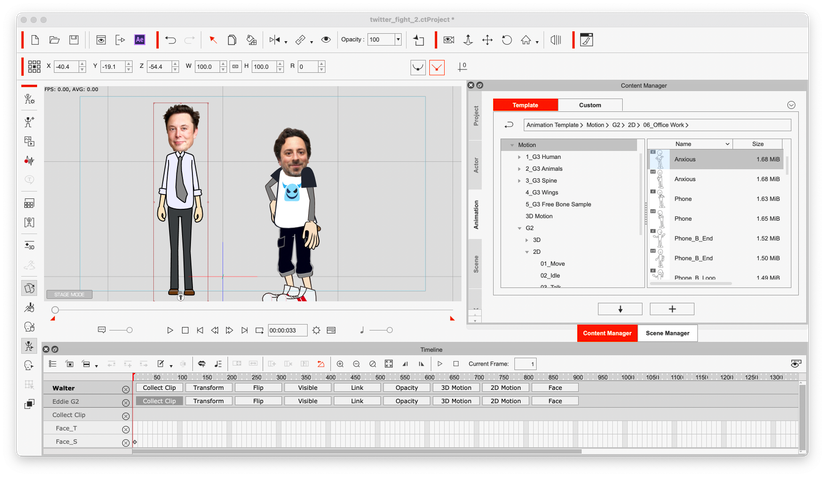Click the playhead scrubber below the stage
This screenshot has height=477, width=825.
55,310
